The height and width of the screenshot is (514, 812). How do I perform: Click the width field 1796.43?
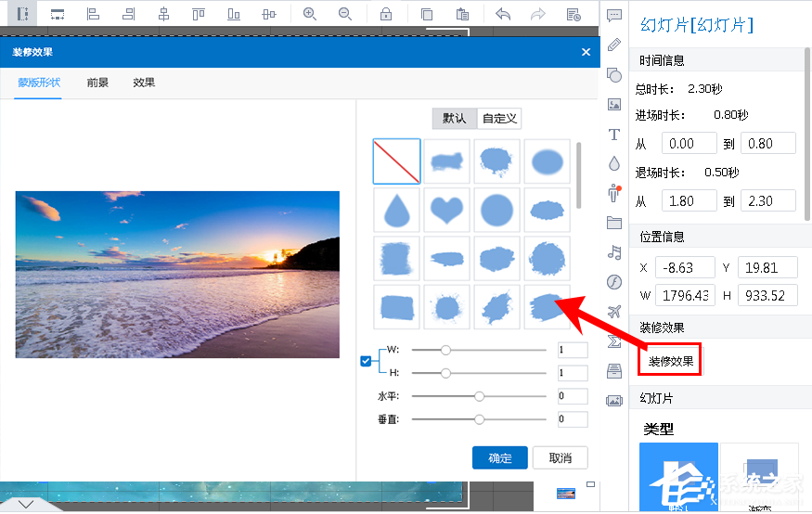[685, 295]
